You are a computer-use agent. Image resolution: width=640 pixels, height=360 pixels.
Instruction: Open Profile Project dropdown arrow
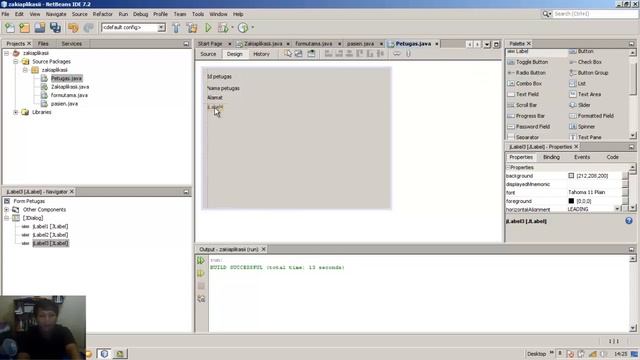(x=253, y=28)
